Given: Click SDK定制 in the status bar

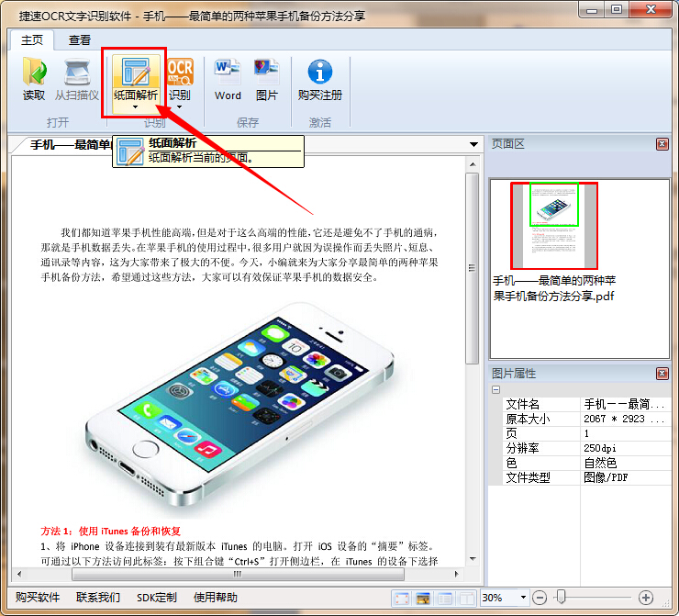Looking at the screenshot, I should (157, 598).
